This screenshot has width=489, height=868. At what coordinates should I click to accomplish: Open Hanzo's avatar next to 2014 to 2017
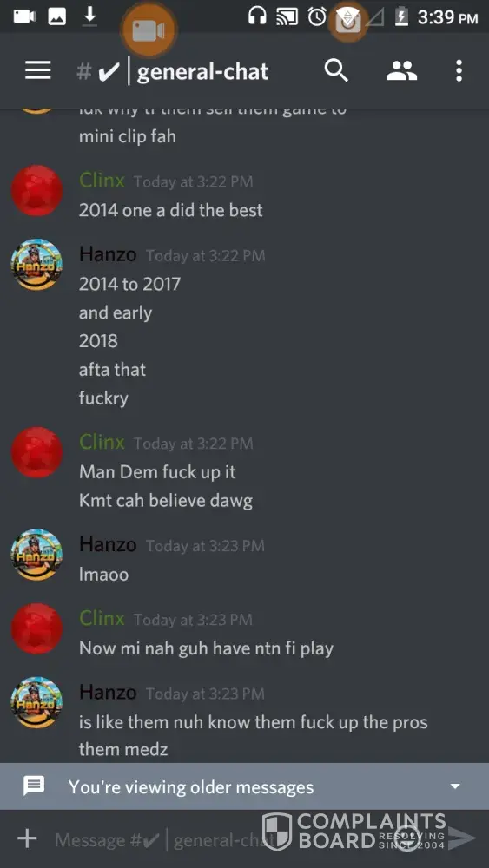(36, 264)
